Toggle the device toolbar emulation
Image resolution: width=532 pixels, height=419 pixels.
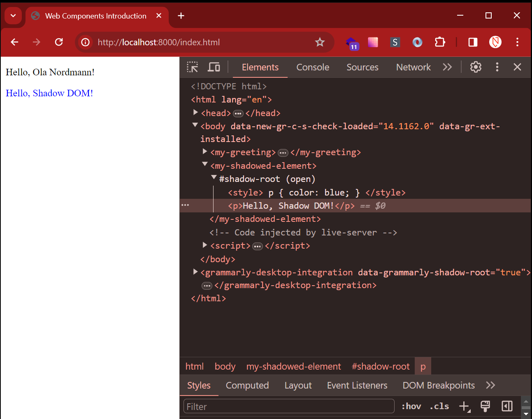214,67
